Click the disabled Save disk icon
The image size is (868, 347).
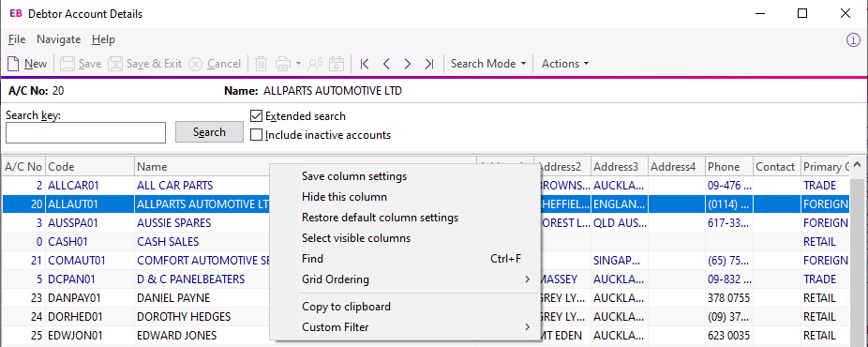point(67,64)
